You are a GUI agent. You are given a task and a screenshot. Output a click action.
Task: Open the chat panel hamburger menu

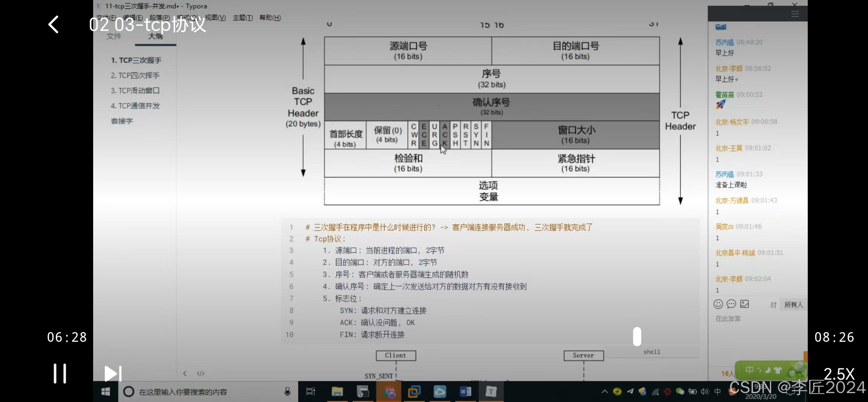pos(795,14)
